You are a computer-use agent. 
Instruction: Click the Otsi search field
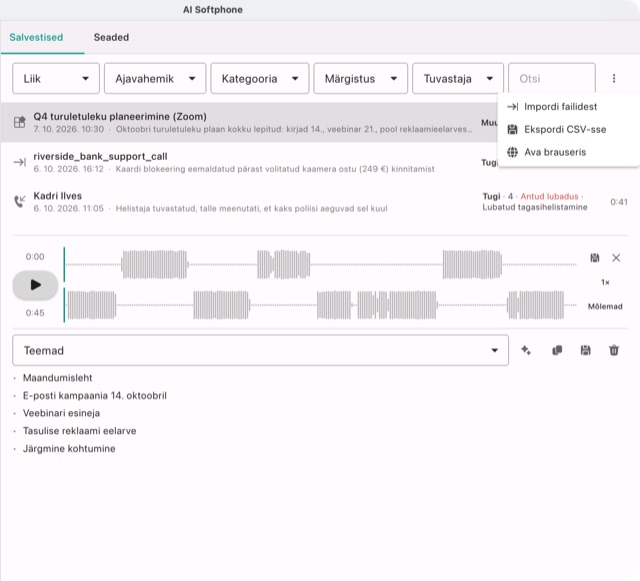(x=552, y=78)
